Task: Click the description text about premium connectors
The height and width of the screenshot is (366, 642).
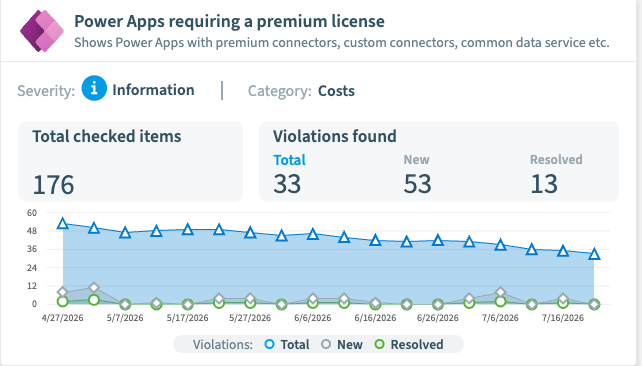Action: tap(342, 43)
